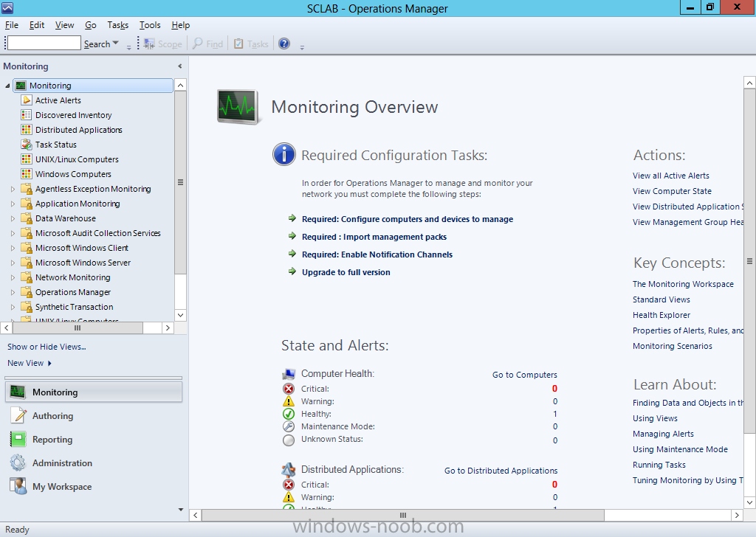Click the Active Alerts view icon
This screenshot has height=537, width=756.
[27, 100]
